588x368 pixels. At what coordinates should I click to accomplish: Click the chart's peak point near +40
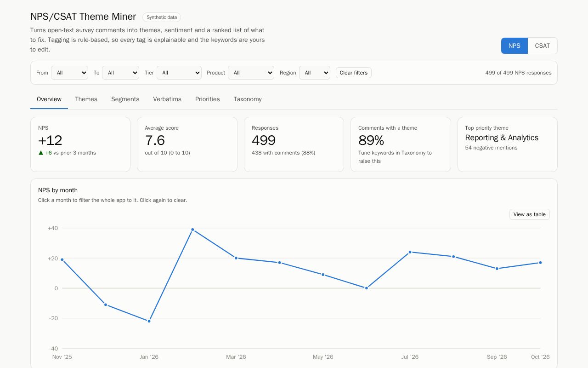[192, 230]
